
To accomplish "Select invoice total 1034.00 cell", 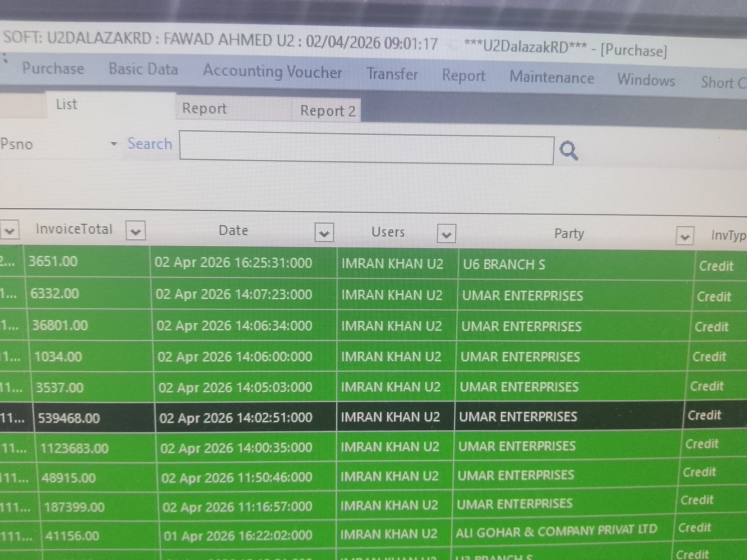I will coord(92,356).
